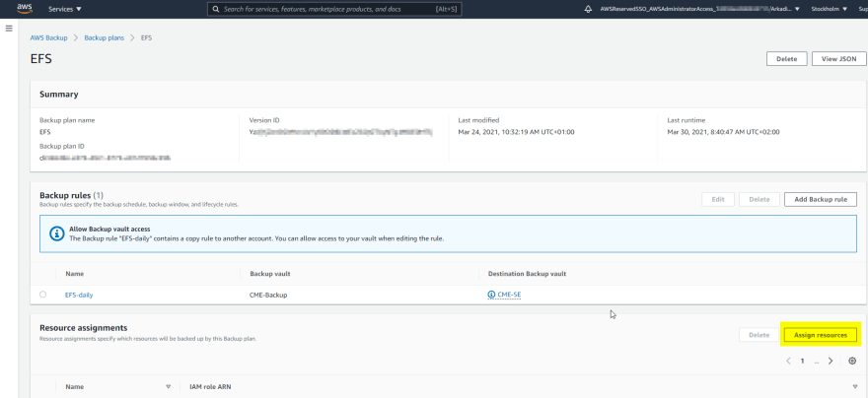Viewport: 868px width, 398px height.
Task: Open resource assignments table settings gear
Action: point(852,361)
